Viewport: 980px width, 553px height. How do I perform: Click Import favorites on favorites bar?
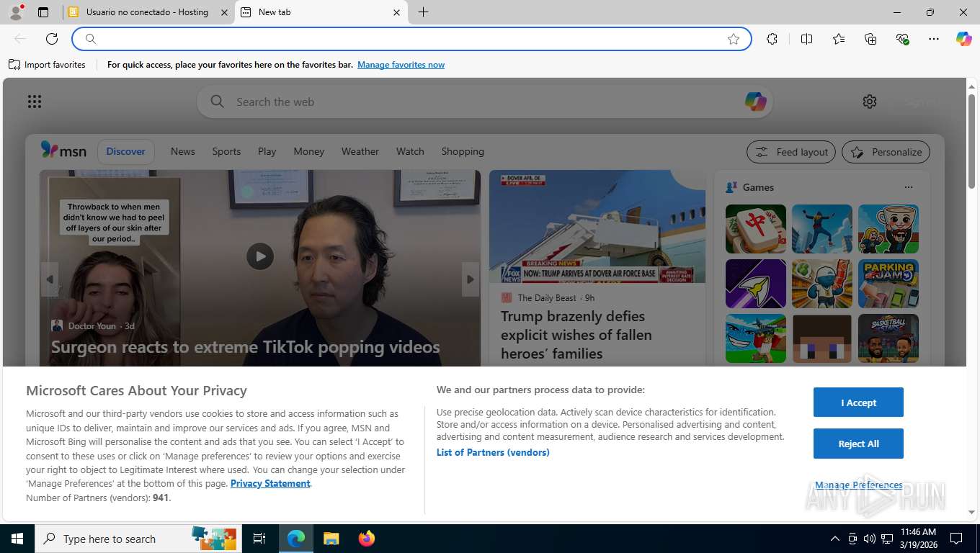(x=47, y=65)
